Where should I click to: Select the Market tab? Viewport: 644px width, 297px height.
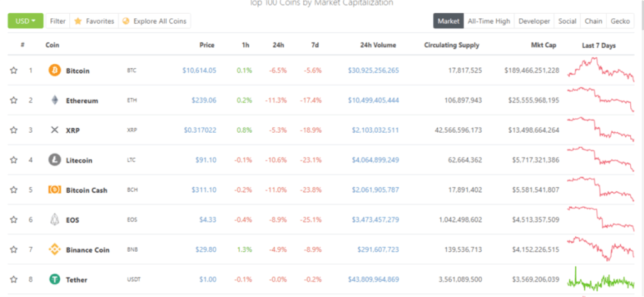point(448,21)
